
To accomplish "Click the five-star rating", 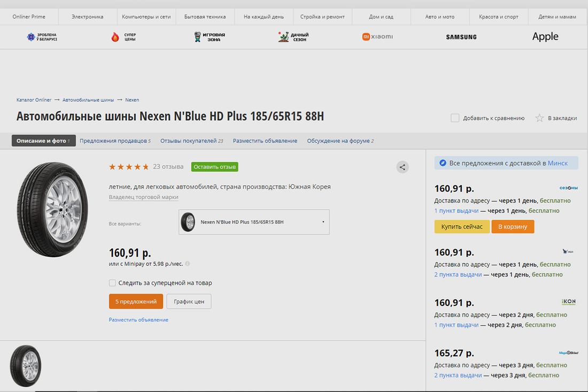I will tap(129, 166).
